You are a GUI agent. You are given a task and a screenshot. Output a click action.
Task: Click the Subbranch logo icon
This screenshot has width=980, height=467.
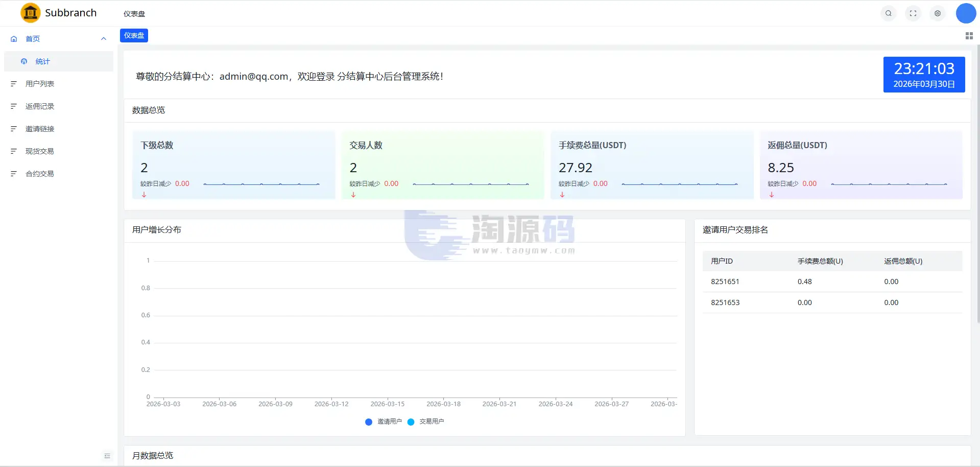[30, 13]
